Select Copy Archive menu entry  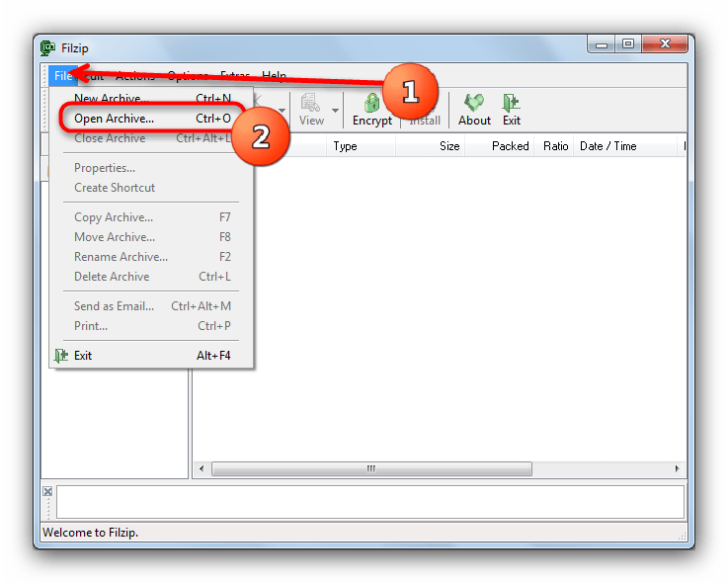(152, 217)
